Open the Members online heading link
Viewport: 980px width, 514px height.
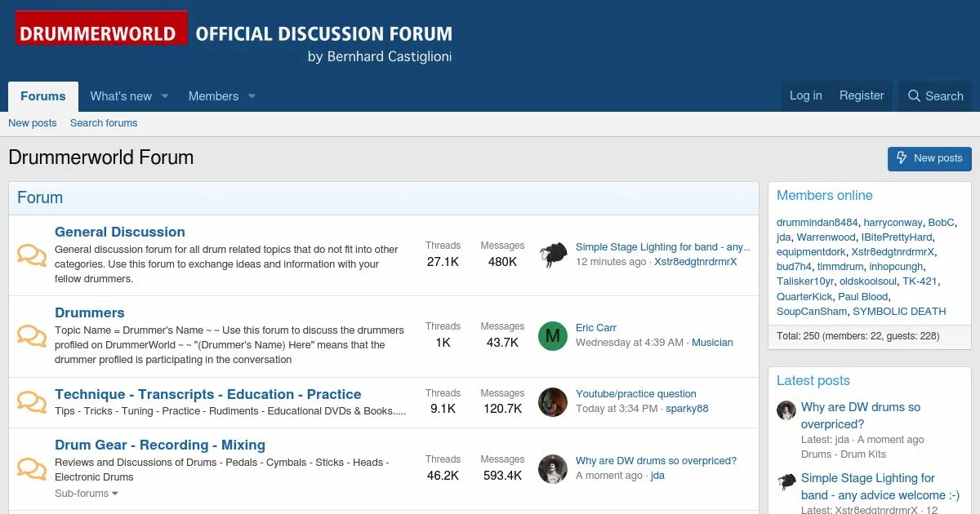(x=824, y=196)
